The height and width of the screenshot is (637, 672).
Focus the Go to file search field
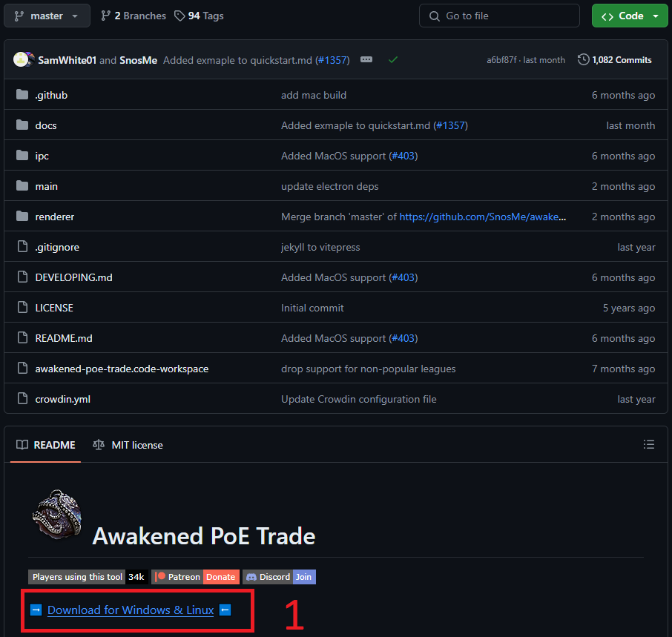pos(499,16)
